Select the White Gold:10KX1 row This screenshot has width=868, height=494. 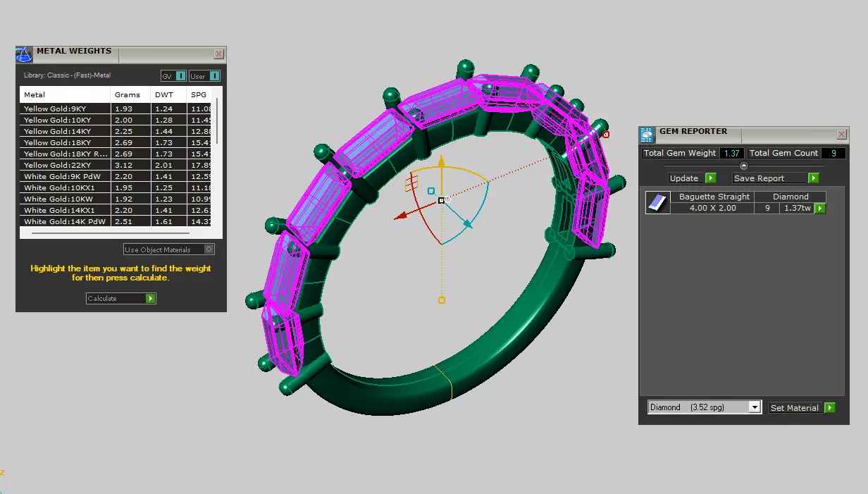[x=116, y=187]
